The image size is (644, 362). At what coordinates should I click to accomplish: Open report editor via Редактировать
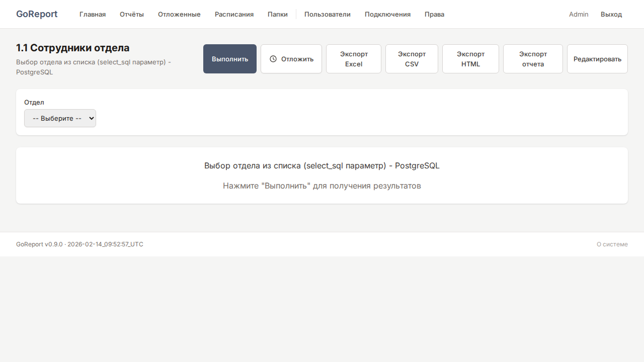(597, 59)
